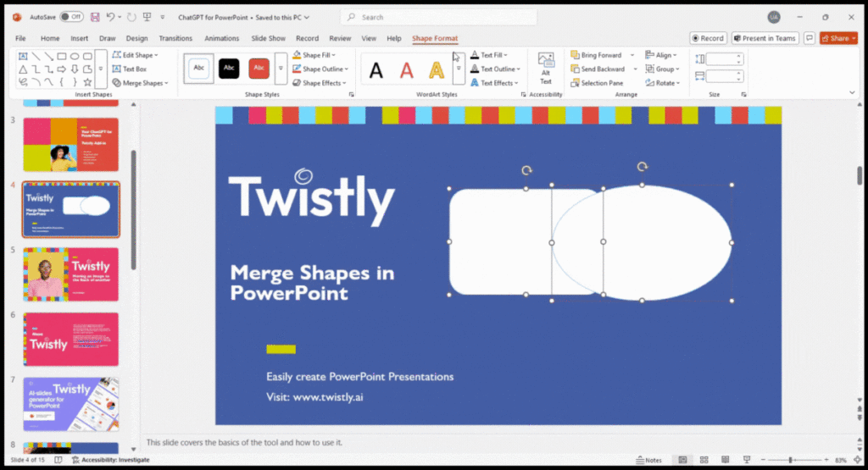
Task: Open the File menu
Action: 20,38
